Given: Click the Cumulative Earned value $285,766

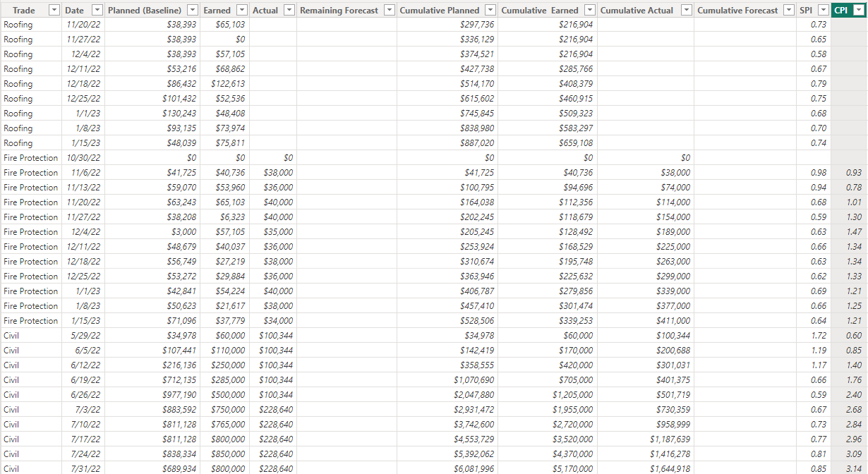Looking at the screenshot, I should 576,69.
